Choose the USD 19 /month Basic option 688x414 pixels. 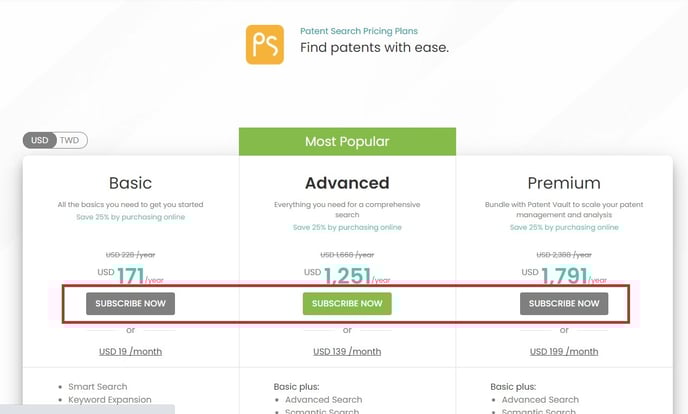click(130, 352)
